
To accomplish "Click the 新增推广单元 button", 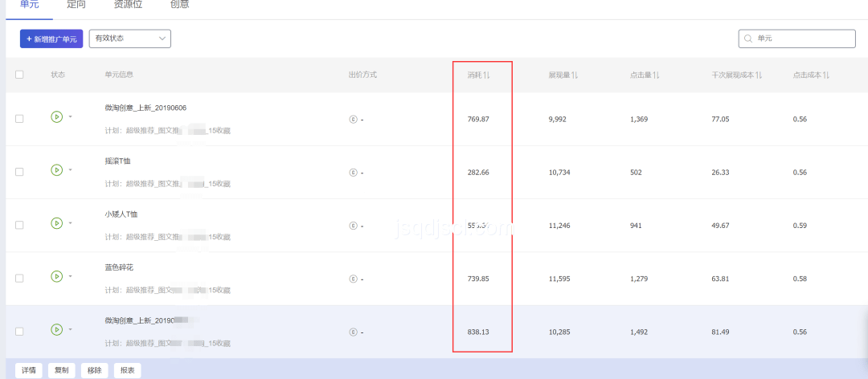I will (x=51, y=39).
